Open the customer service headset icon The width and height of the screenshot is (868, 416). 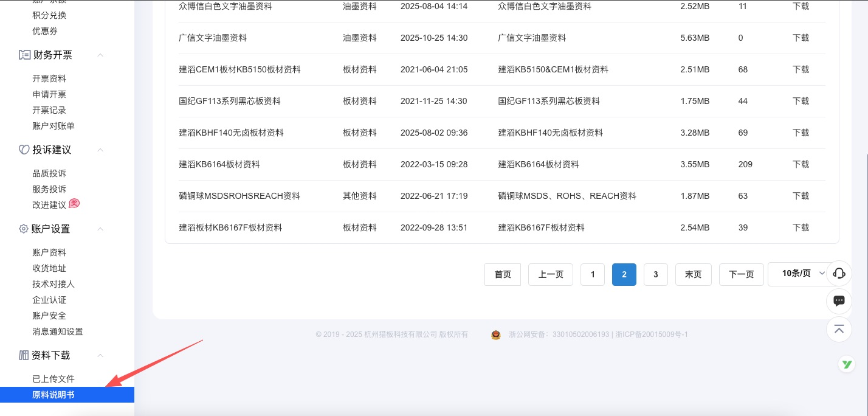(x=839, y=273)
